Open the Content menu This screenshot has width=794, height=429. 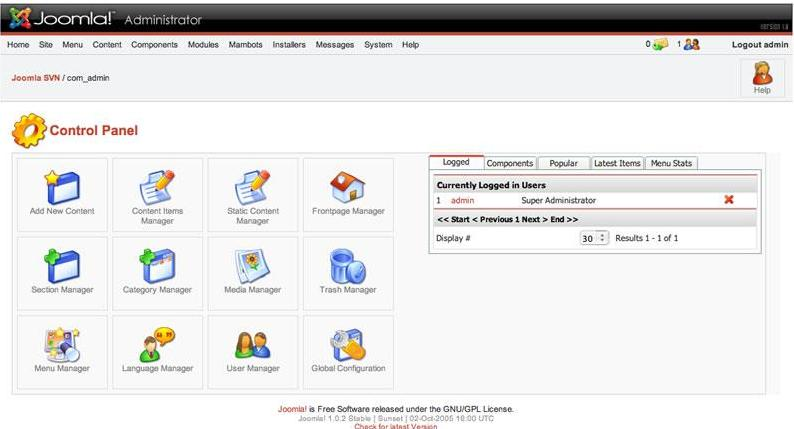tap(107, 45)
